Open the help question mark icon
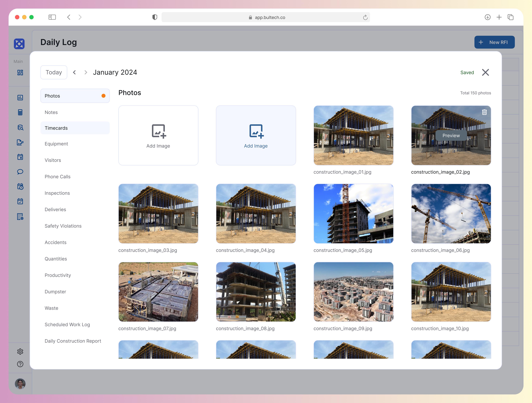 tap(21, 364)
